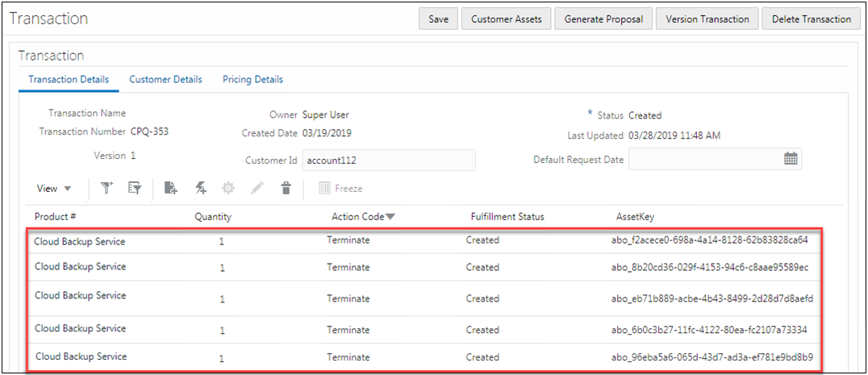Click the Customer Id input field
The width and height of the screenshot is (868, 375).
[x=388, y=160]
